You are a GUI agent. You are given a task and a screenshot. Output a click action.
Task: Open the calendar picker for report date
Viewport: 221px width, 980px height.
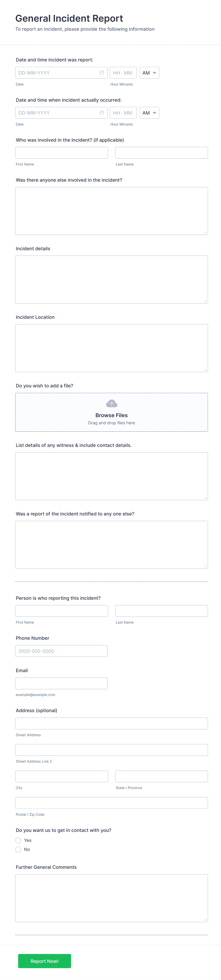(x=102, y=72)
